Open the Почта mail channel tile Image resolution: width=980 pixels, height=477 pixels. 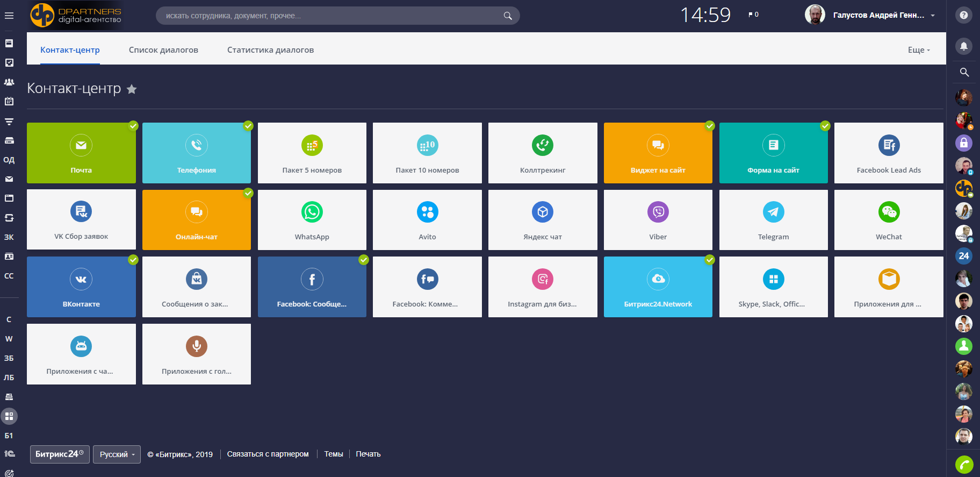click(81, 153)
